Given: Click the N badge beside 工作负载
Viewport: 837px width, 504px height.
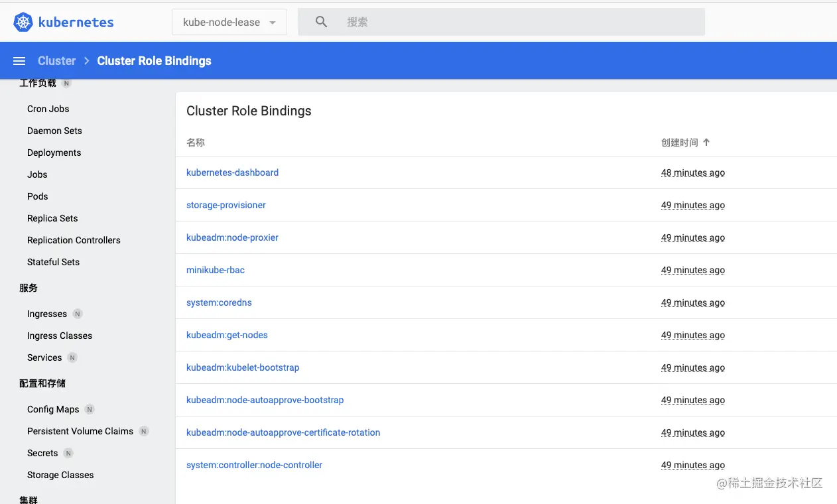Looking at the screenshot, I should point(66,84).
